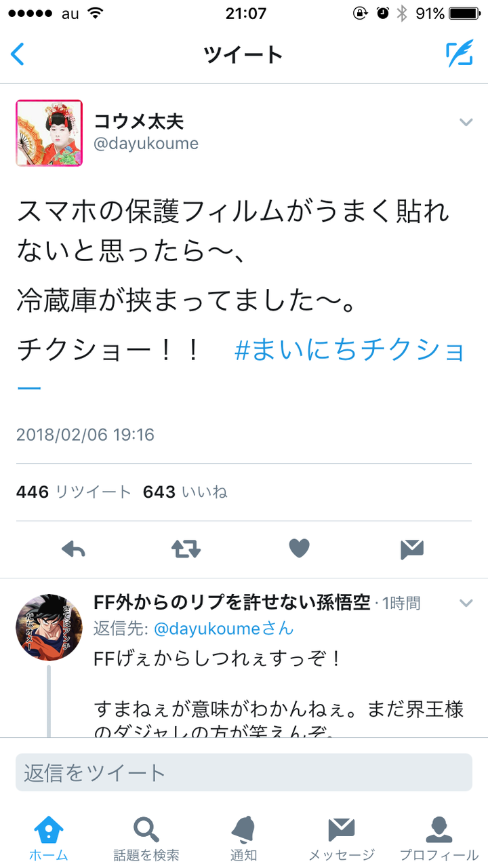The height and width of the screenshot is (868, 488).
Task: Tap the reply arrow under the tweet
Action: point(73,549)
